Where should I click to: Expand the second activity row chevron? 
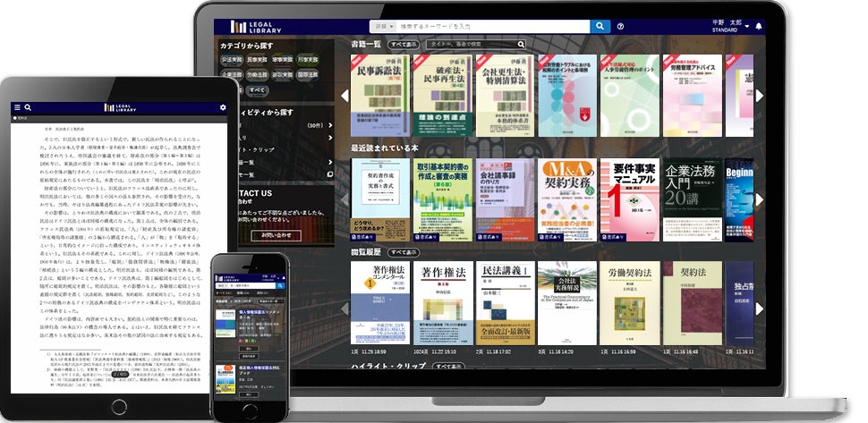(x=330, y=138)
